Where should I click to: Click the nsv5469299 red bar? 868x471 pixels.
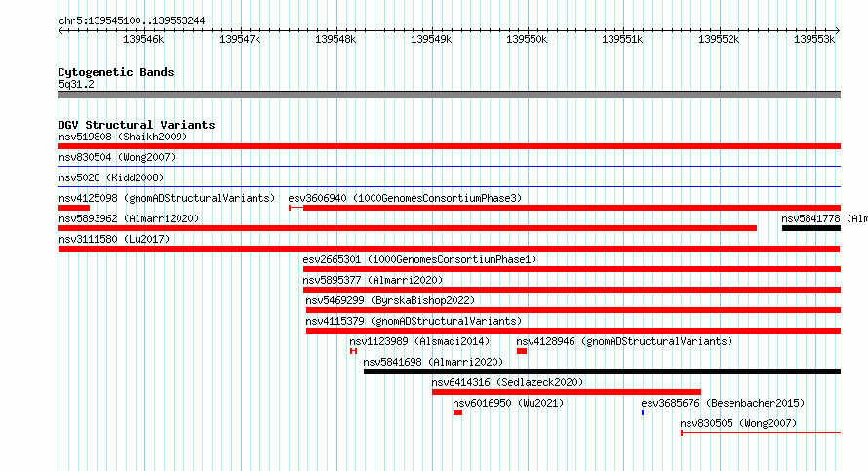point(573,310)
